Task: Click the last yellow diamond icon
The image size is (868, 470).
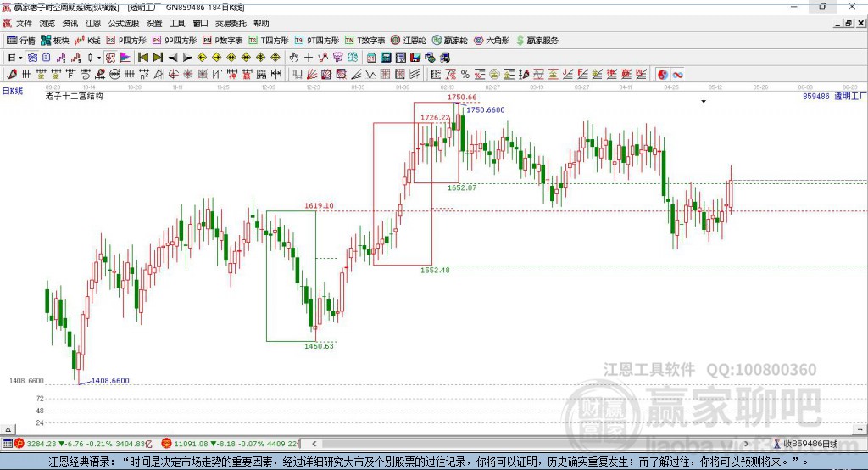Action: click(x=275, y=58)
